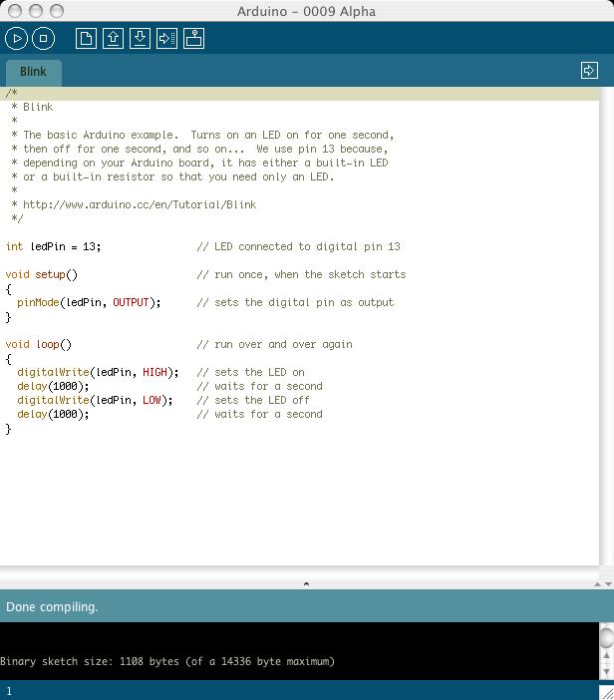Save sketch with down-arrow icon

[x=140, y=39]
